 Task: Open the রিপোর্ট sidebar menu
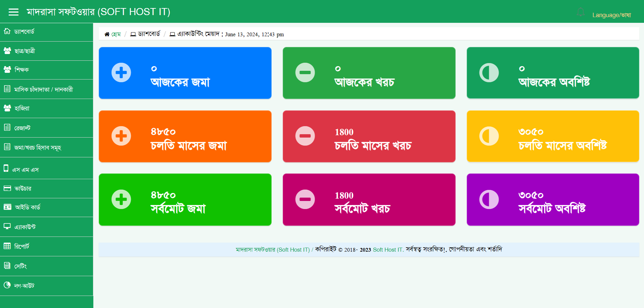coord(21,246)
